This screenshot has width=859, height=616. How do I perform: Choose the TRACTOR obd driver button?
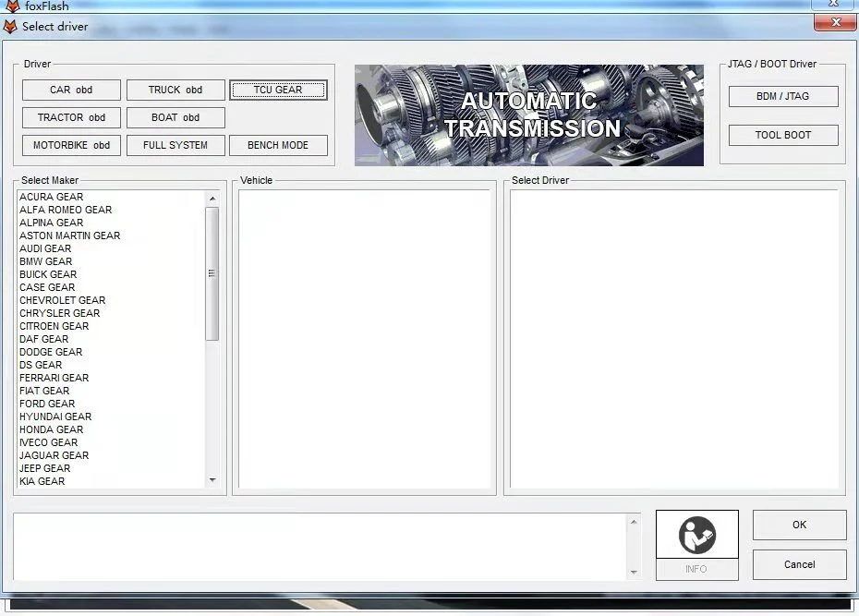click(71, 117)
